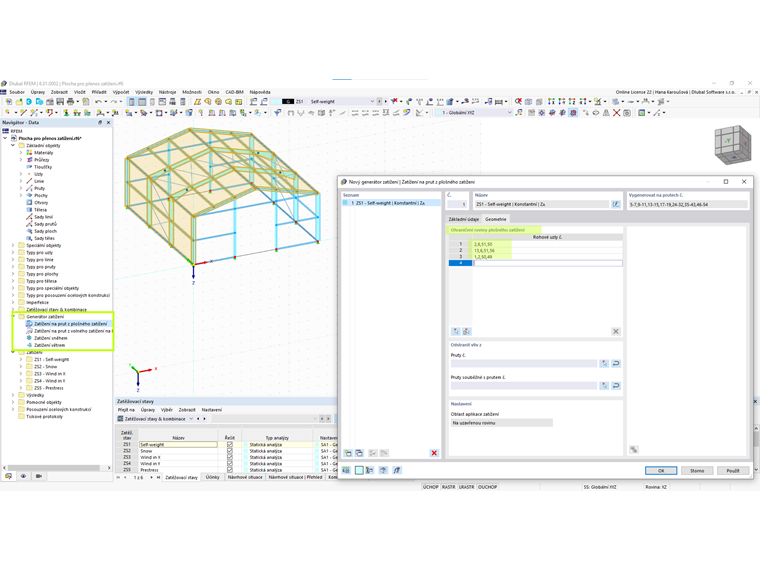This screenshot has width=760, height=570.
Task: Click the video camera icon at navigator bottom
Action: [39, 476]
